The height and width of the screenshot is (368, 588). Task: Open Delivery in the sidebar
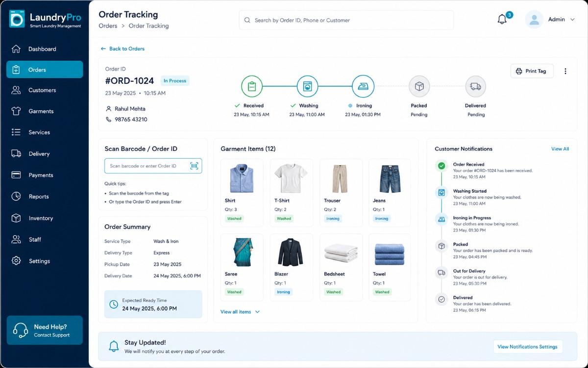coord(45,154)
